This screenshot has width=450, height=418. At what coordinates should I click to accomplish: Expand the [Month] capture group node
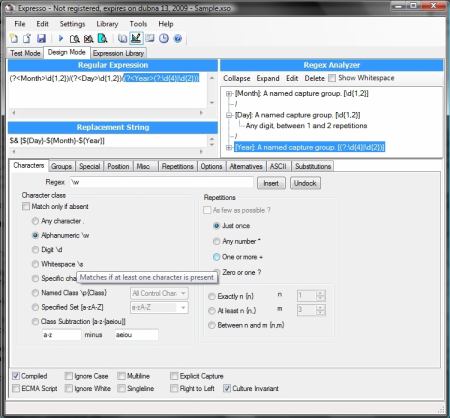(229, 94)
